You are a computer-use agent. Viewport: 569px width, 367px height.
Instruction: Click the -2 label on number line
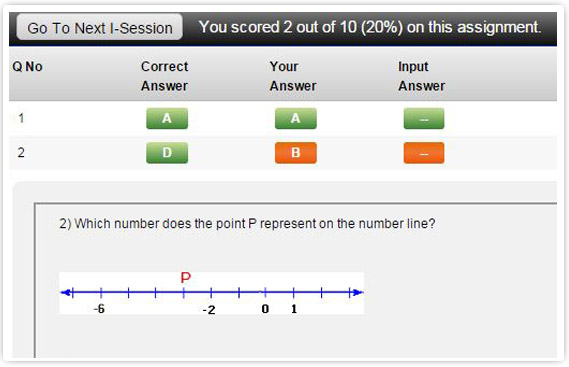click(209, 310)
